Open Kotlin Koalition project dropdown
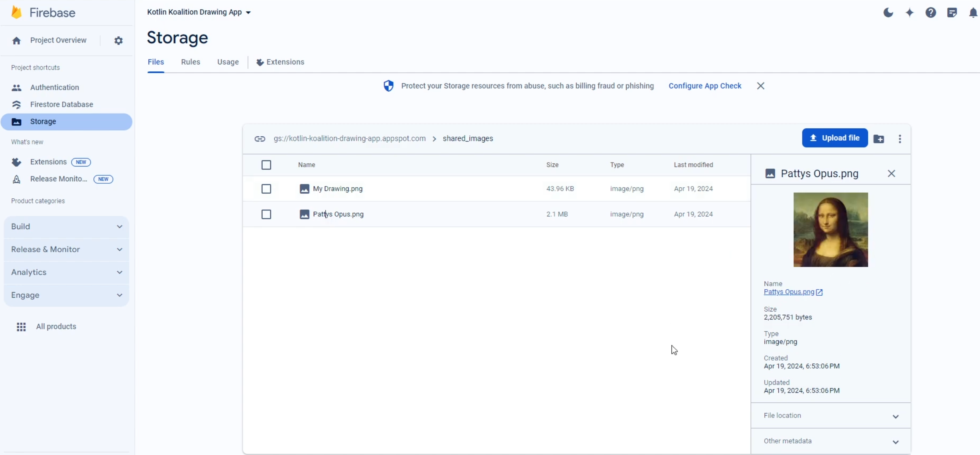 (199, 12)
